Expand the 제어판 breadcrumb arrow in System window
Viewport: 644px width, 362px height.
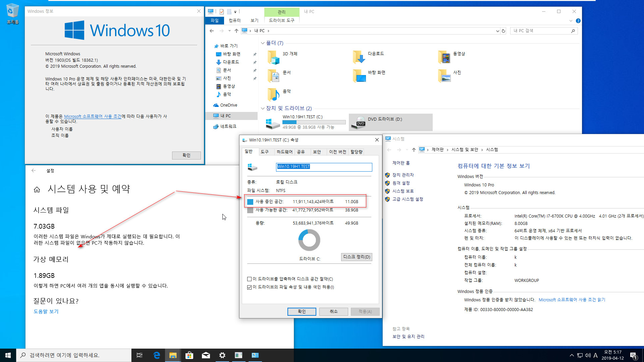pos(447,150)
